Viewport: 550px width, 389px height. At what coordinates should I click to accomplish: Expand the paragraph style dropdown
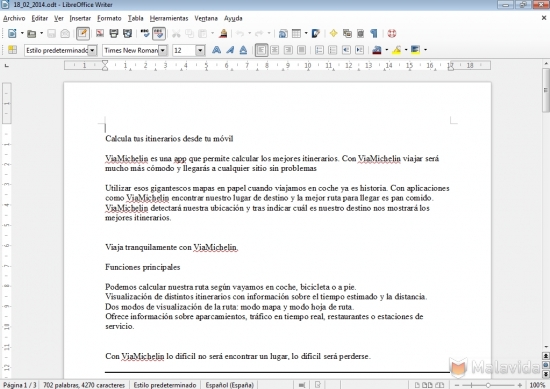92,51
